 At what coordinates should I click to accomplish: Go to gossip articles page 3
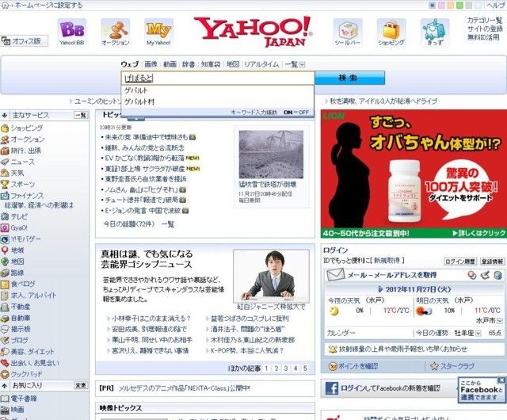(x=286, y=368)
